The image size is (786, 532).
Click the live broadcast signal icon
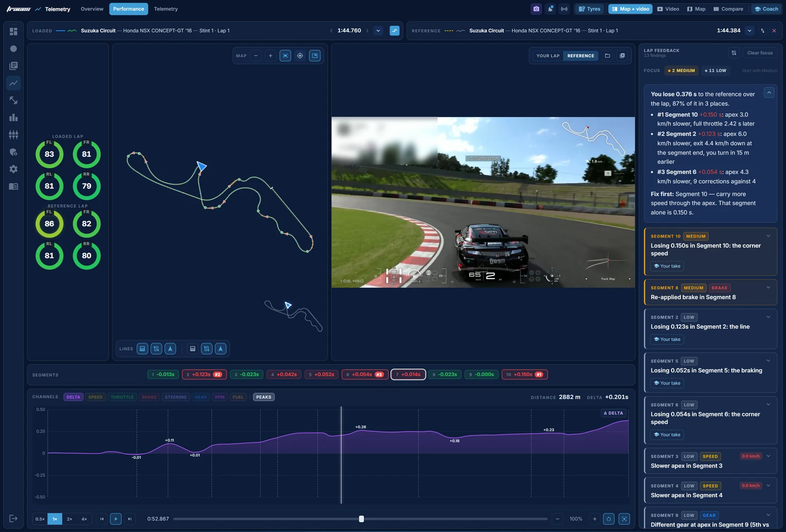564,9
